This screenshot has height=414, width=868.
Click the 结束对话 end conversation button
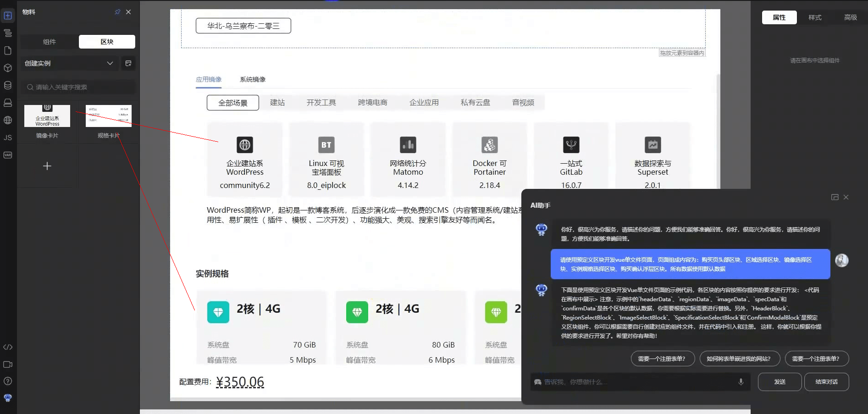click(826, 381)
